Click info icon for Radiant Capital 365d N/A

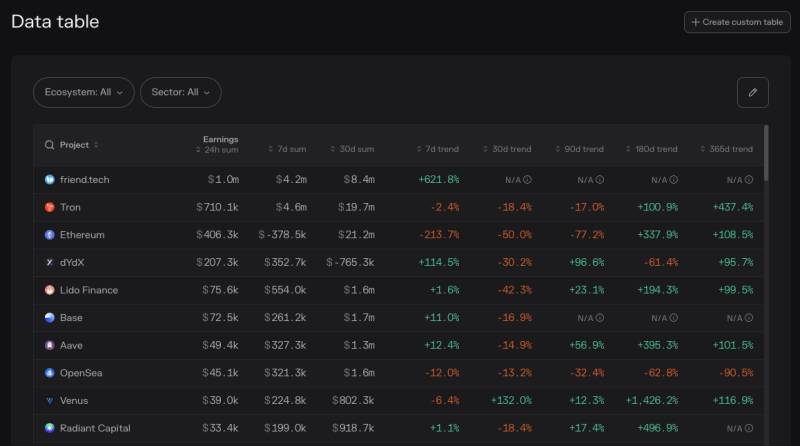(748, 428)
